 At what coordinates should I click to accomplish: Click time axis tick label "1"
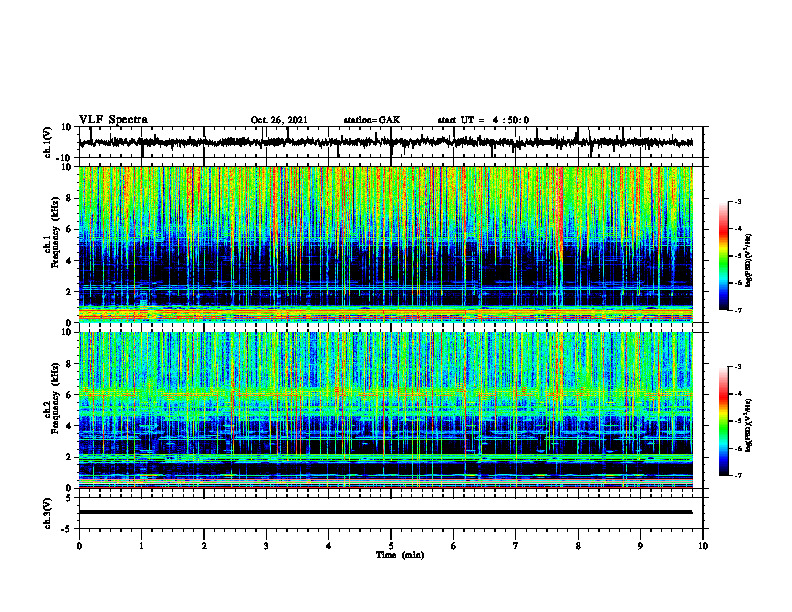141,546
